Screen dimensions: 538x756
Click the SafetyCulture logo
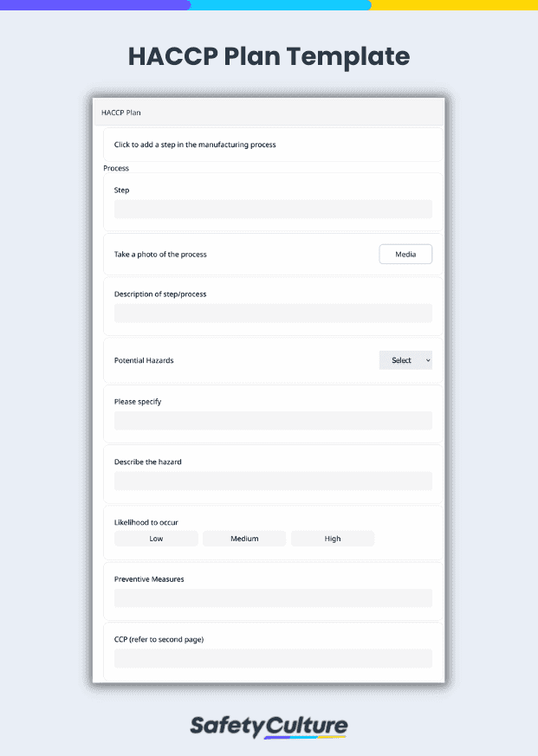click(x=269, y=727)
